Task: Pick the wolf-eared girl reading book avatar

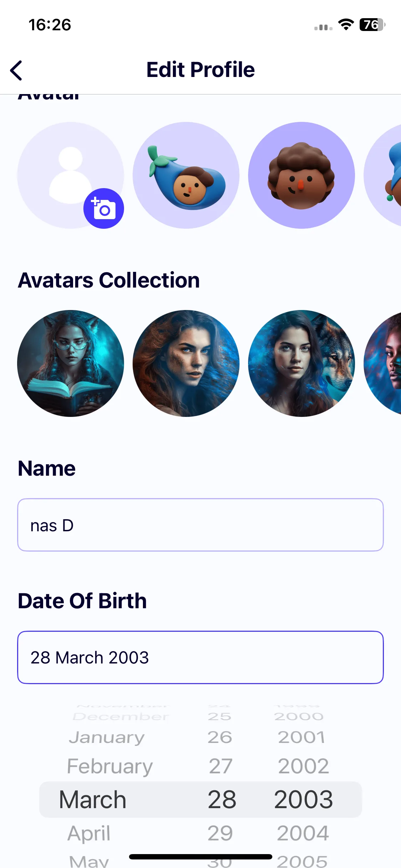Action: (71, 363)
